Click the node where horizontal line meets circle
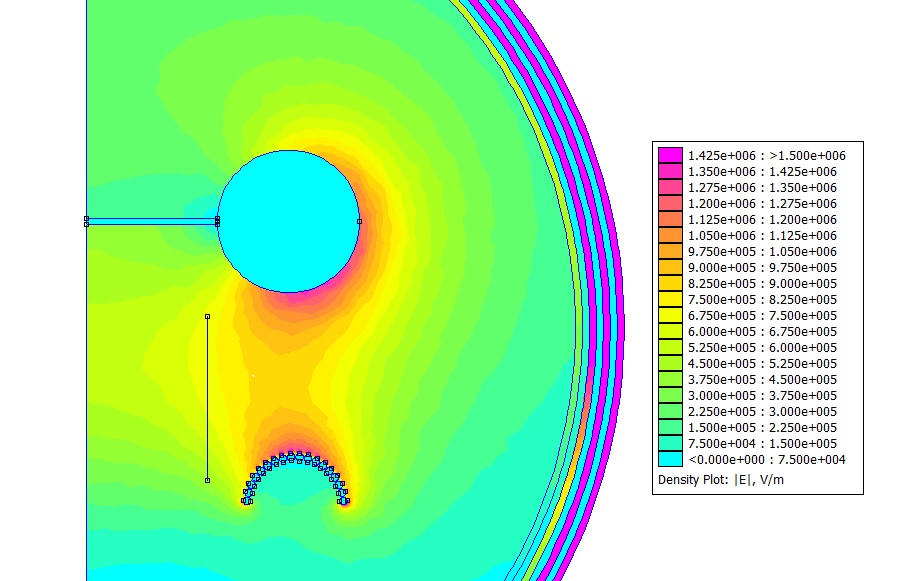 [x=217, y=221]
